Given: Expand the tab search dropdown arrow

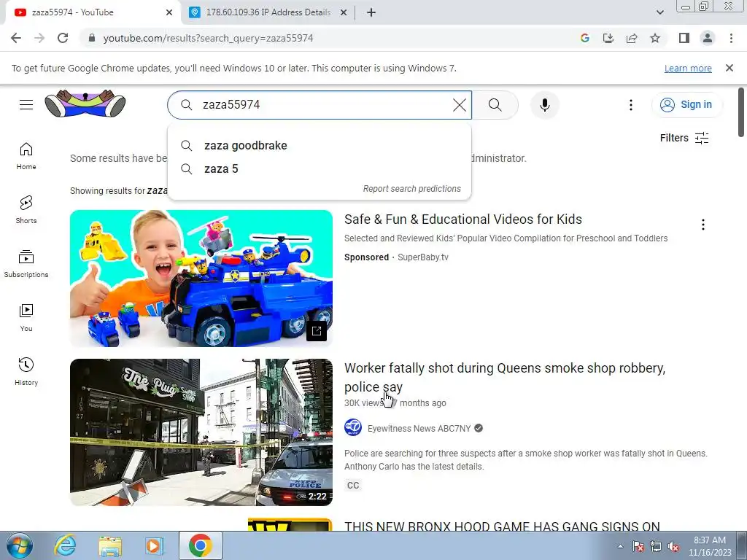Looking at the screenshot, I should click(x=659, y=13).
